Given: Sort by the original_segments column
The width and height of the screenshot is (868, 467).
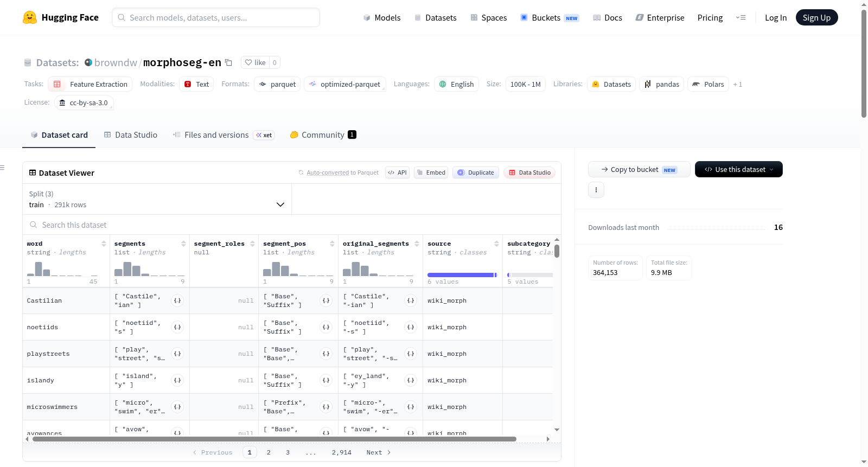Looking at the screenshot, I should pos(417,244).
